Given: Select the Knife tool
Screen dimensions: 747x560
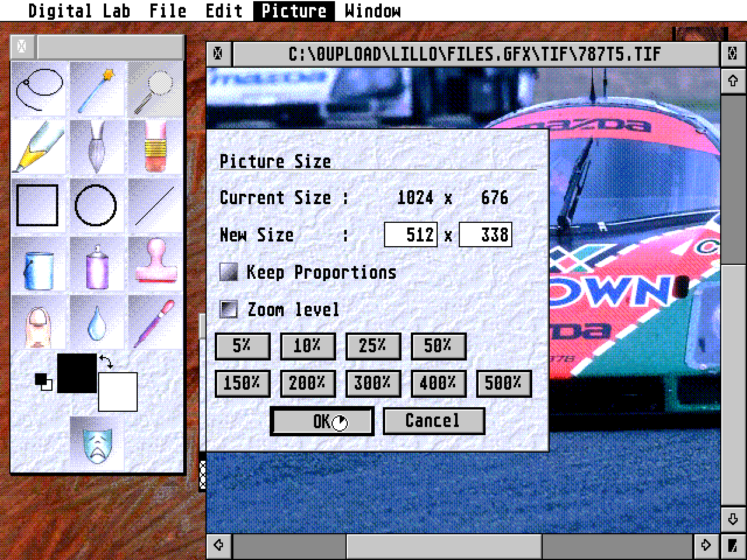Looking at the screenshot, I should coord(96,146).
